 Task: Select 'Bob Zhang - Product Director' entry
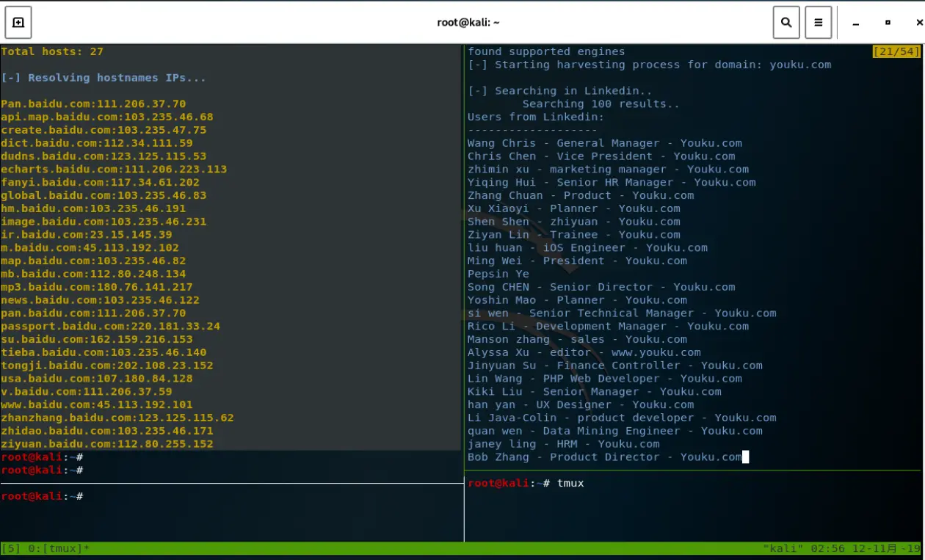[605, 457]
